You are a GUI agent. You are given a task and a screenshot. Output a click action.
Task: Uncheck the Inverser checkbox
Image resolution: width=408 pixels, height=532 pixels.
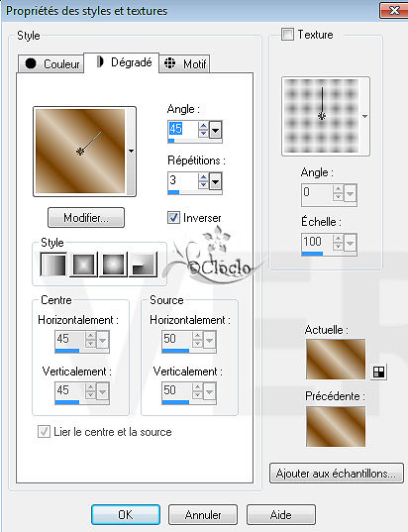[173, 218]
